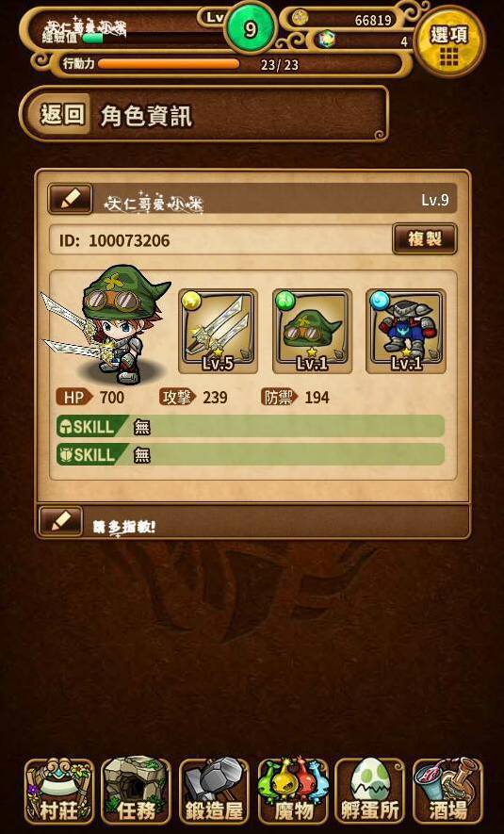Click the orange 行動力 stamina bar

point(169,64)
